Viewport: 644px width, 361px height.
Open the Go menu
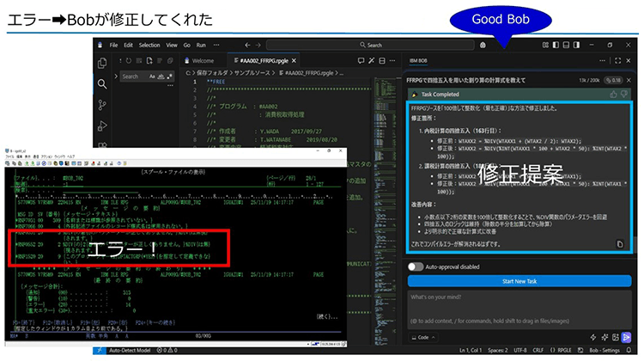click(187, 46)
